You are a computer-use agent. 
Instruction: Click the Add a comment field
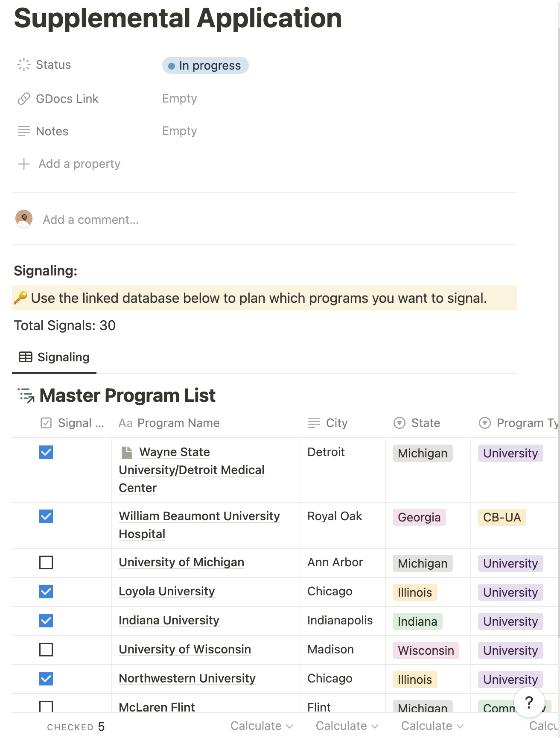(90, 220)
